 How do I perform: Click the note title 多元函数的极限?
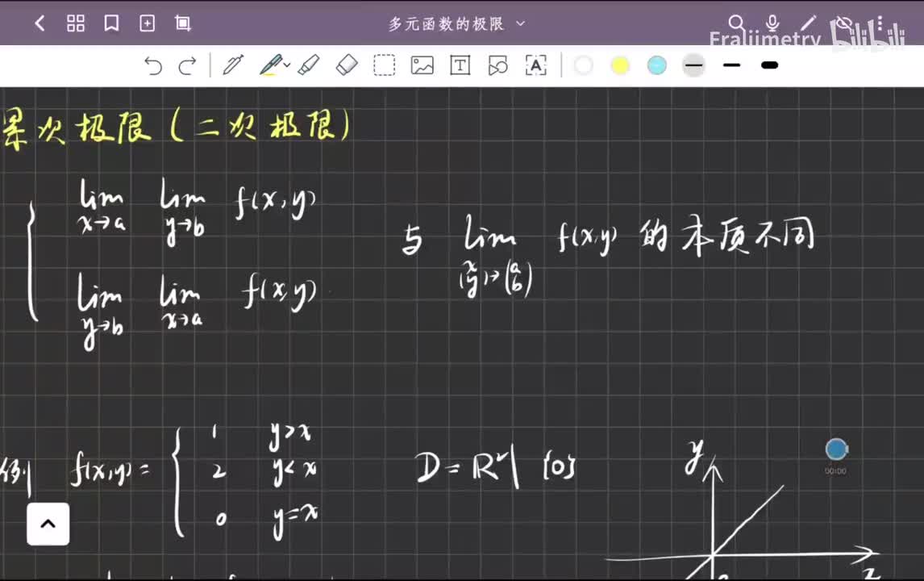coord(446,24)
